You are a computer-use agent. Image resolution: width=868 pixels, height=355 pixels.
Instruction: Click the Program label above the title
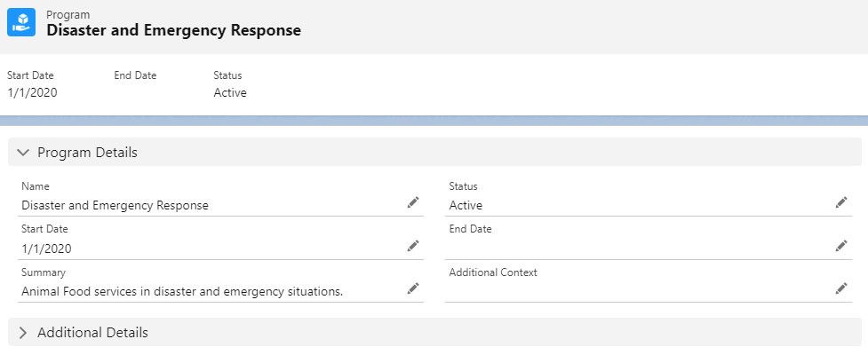click(68, 14)
